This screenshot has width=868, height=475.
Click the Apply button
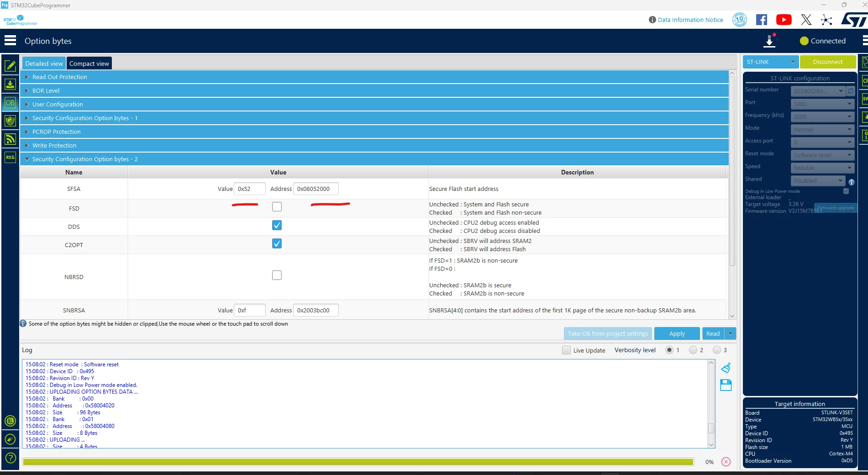[x=677, y=333]
